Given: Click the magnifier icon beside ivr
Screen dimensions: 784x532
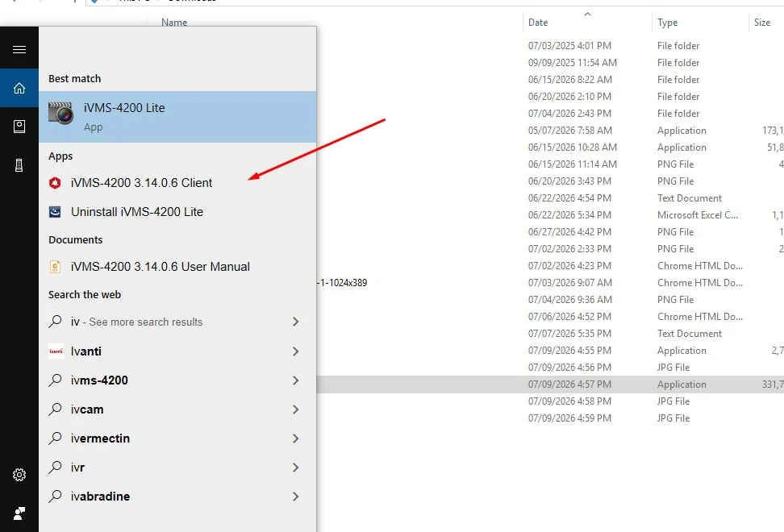Looking at the screenshot, I should (55, 467).
